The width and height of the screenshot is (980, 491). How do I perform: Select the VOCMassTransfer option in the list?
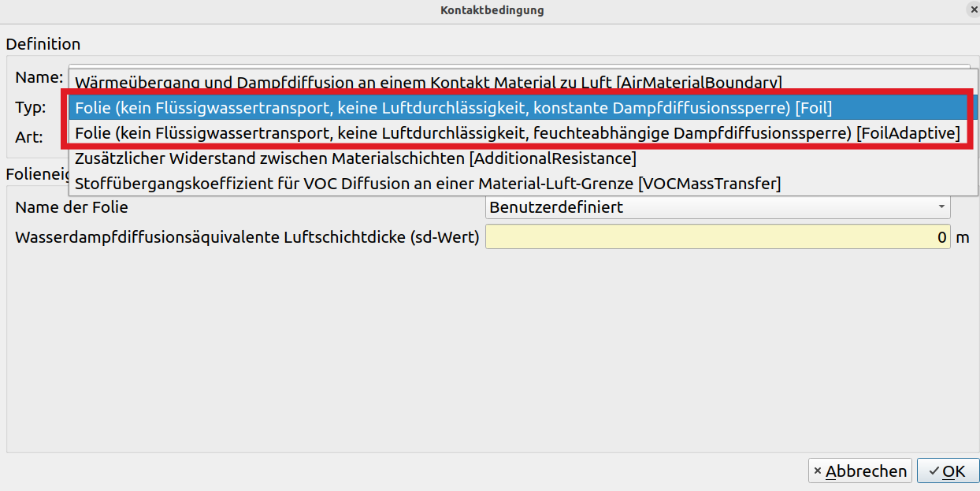(x=523, y=184)
